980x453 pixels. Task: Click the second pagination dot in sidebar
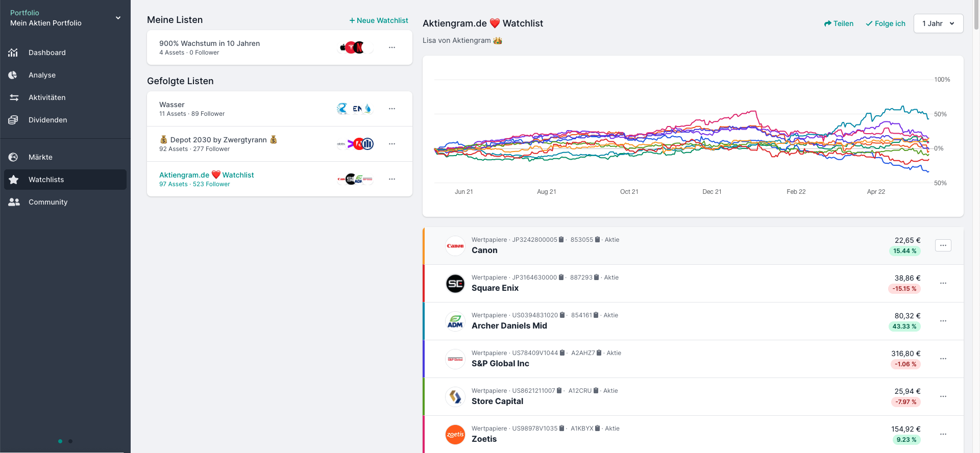(x=70, y=441)
